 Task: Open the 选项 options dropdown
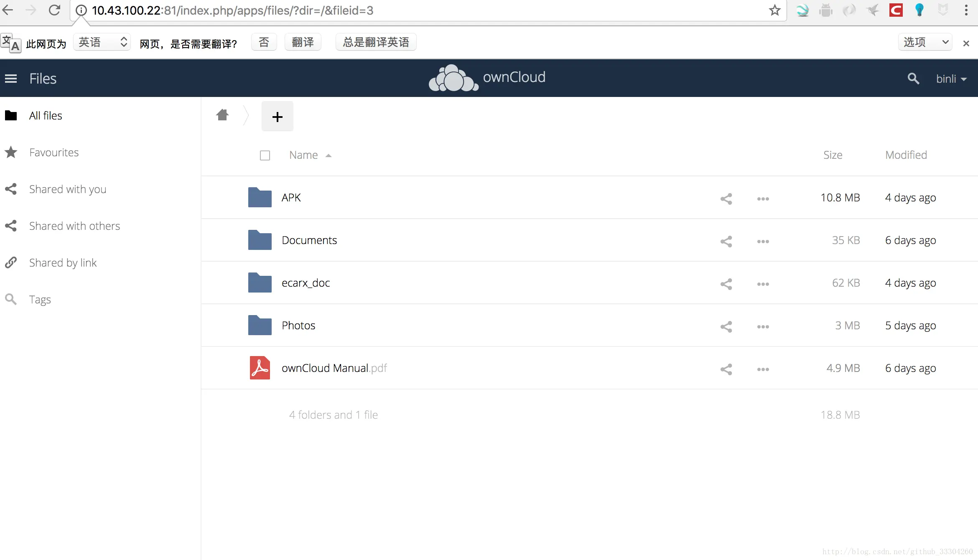click(x=925, y=42)
